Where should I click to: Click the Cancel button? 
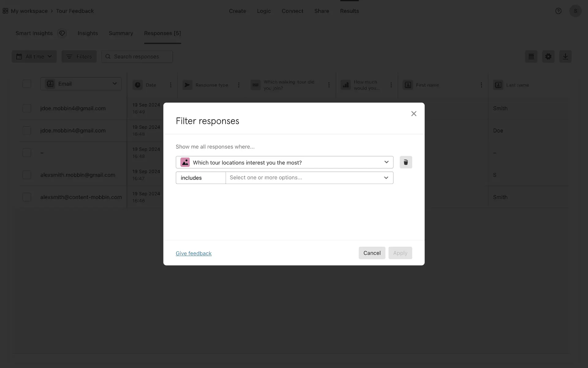coord(371,253)
